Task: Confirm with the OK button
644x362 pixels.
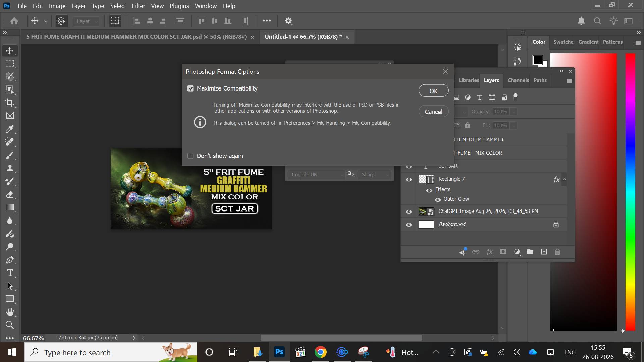Action: point(433,90)
